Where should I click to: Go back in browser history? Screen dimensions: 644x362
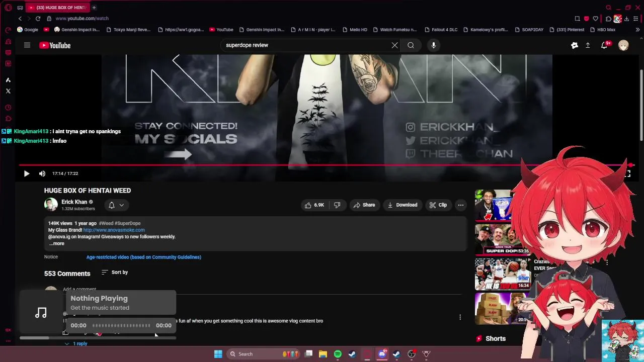pos(20,19)
